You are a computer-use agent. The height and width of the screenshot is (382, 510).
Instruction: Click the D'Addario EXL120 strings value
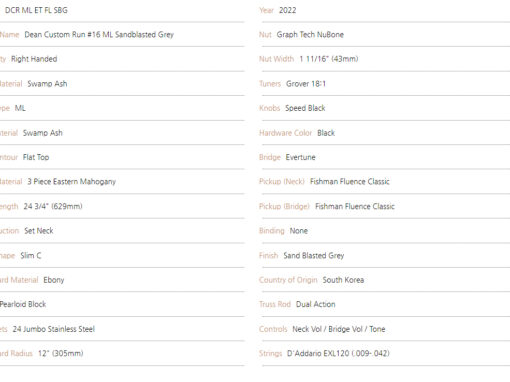coord(338,353)
